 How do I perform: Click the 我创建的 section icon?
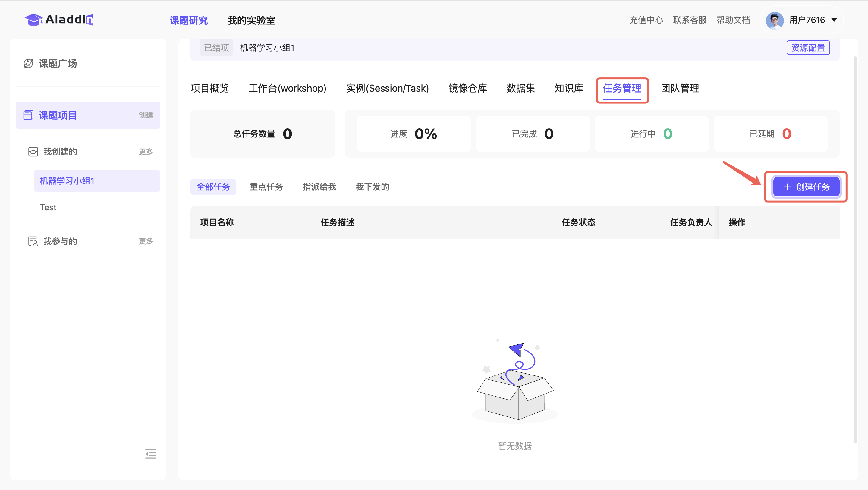33,152
